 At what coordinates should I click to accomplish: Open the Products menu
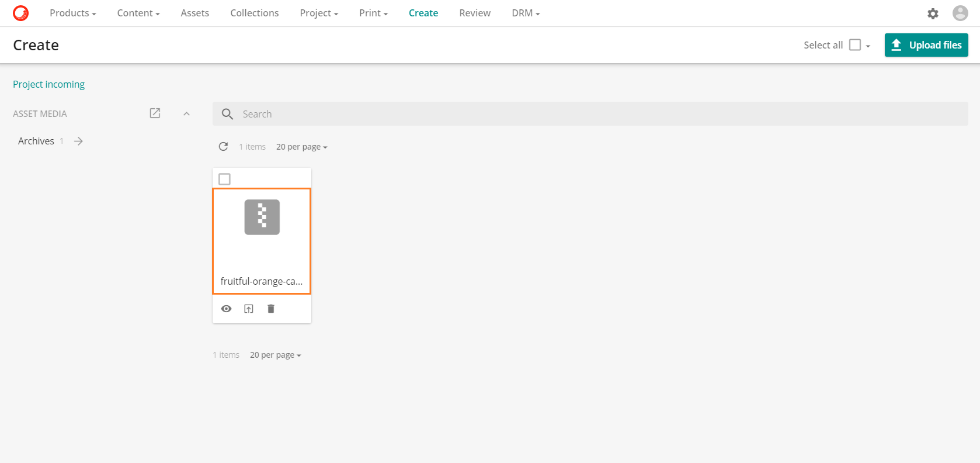[x=72, y=13]
